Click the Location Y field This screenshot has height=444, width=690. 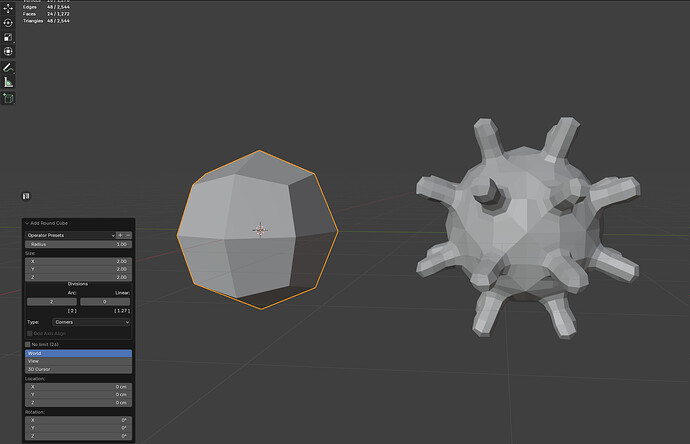click(x=78, y=395)
